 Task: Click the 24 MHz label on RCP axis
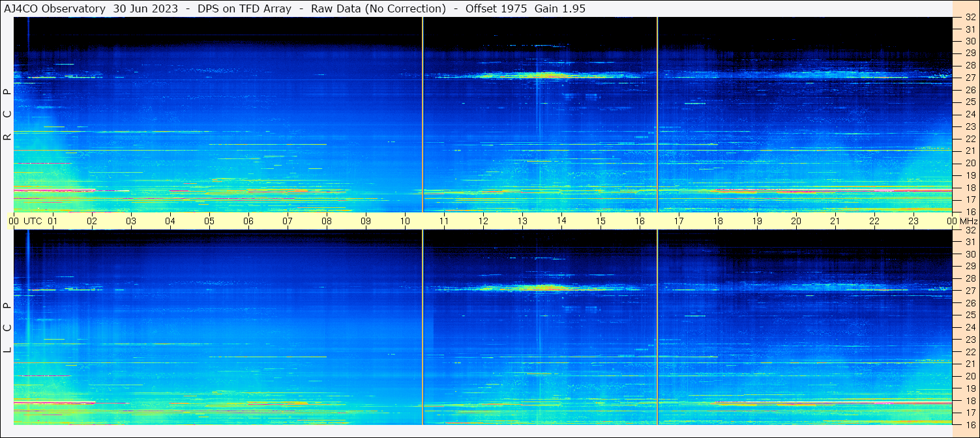(x=970, y=114)
